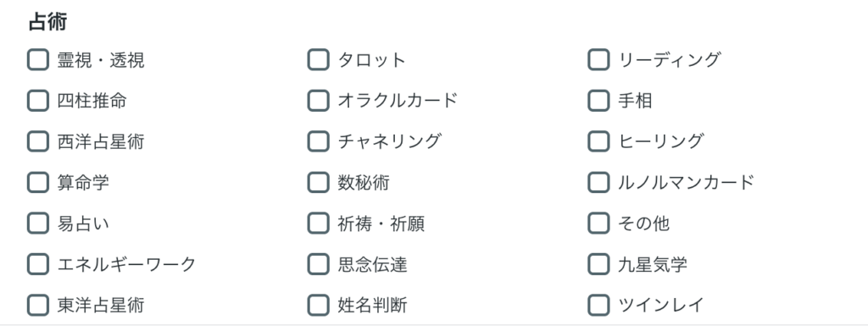868x331 pixels.
Task: Check the 霊視・透視 checkbox
Action: coord(38,59)
